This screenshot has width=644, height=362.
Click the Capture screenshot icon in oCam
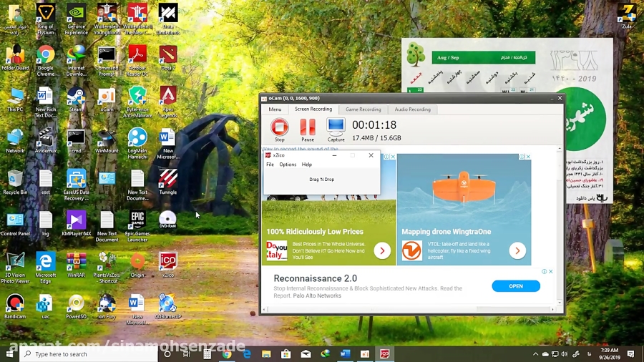click(x=336, y=129)
